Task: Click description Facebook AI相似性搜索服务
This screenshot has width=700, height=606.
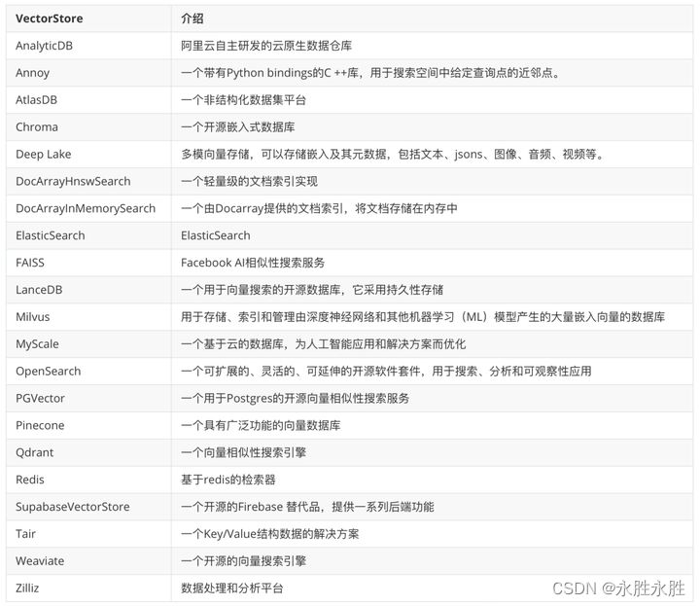Action: 253,263
